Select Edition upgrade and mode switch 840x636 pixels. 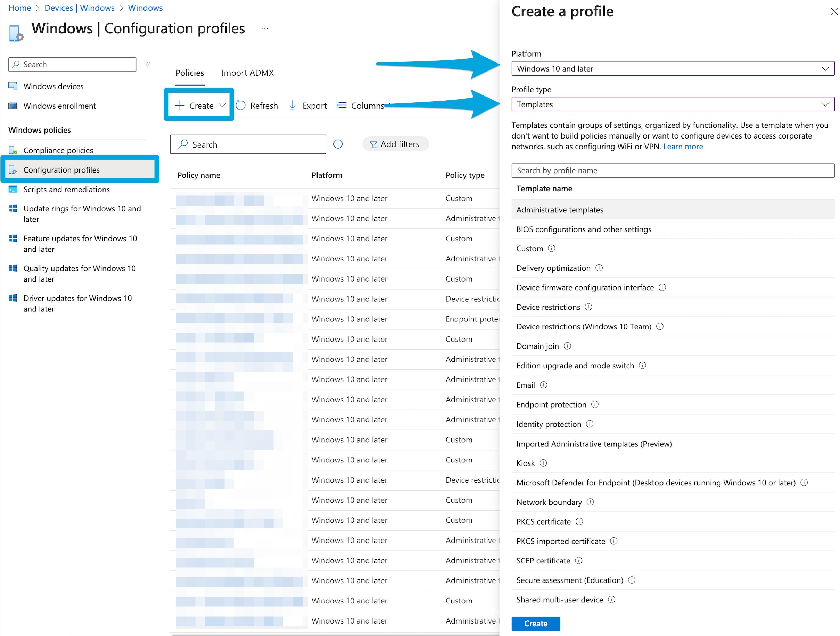[x=673, y=366]
